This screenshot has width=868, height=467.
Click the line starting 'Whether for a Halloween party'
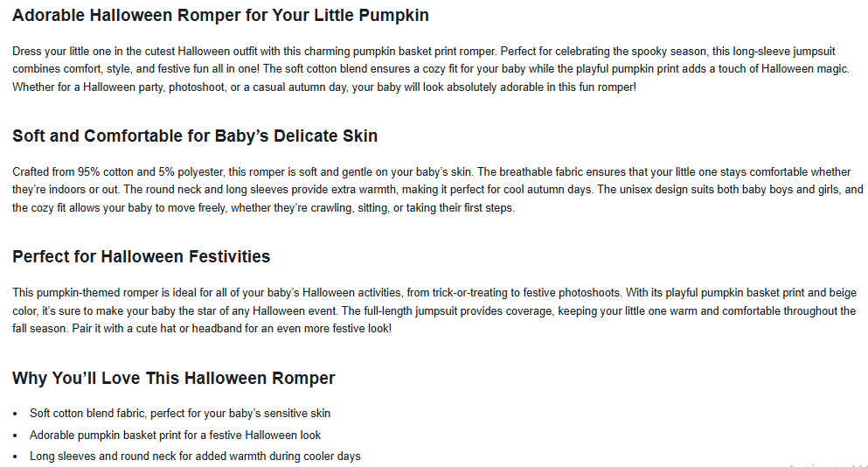click(x=324, y=87)
